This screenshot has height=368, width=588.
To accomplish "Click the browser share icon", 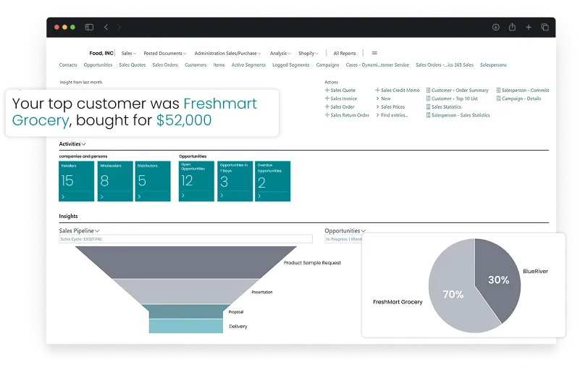I will 512,27.
